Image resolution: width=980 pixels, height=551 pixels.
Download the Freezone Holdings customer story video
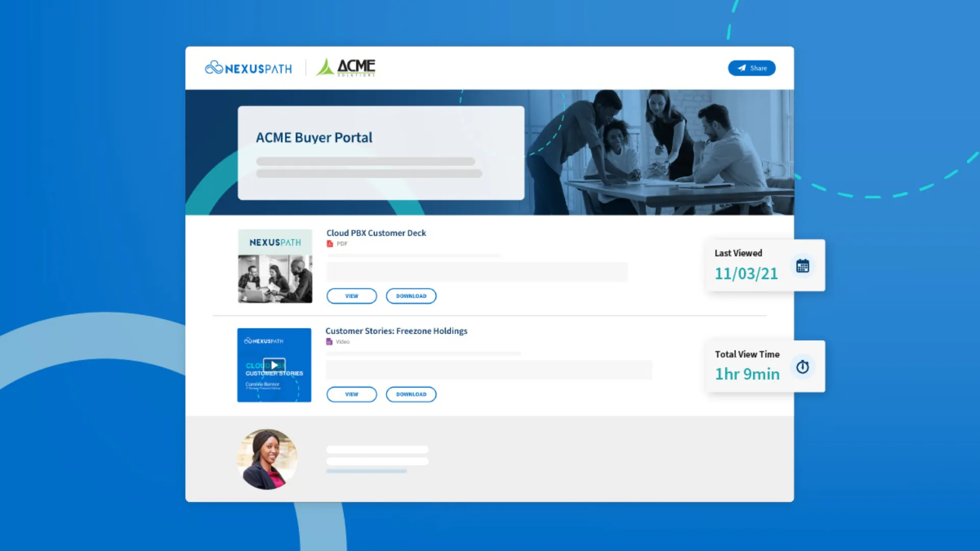tap(411, 394)
